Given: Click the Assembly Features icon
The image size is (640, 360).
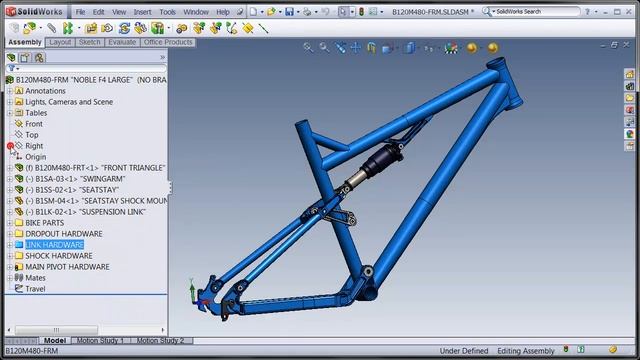Looking at the screenshot, I should coord(140,28).
